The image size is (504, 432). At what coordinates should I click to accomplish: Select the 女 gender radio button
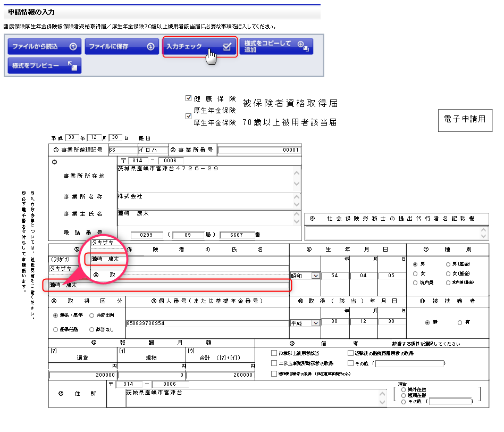tap(415, 273)
